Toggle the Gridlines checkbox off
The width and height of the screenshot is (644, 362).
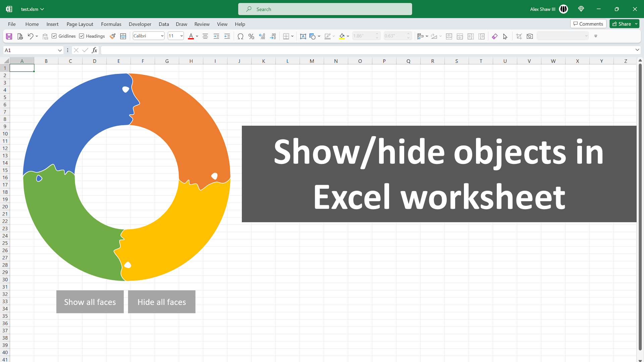click(54, 36)
